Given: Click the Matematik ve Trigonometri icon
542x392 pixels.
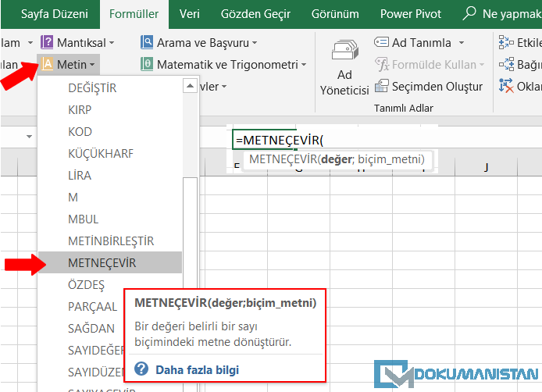Looking at the screenshot, I should (147, 64).
